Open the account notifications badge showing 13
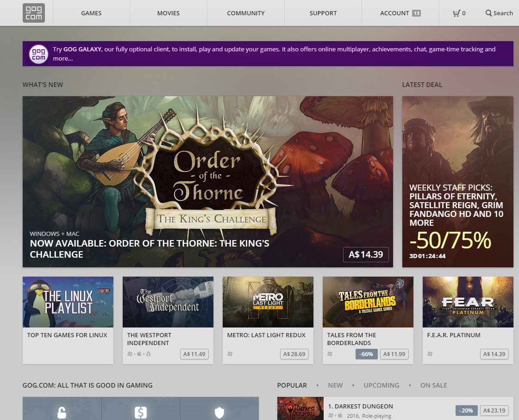This screenshot has height=420, width=519. tap(416, 13)
